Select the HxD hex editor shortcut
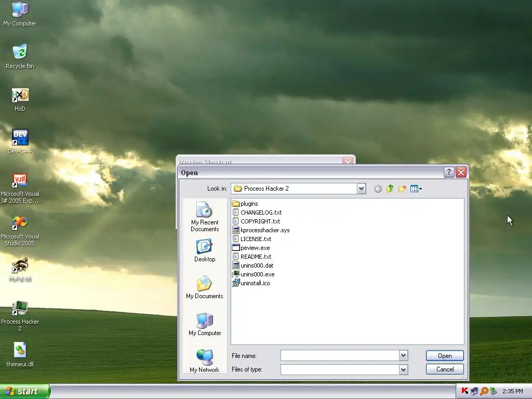 [x=20, y=100]
